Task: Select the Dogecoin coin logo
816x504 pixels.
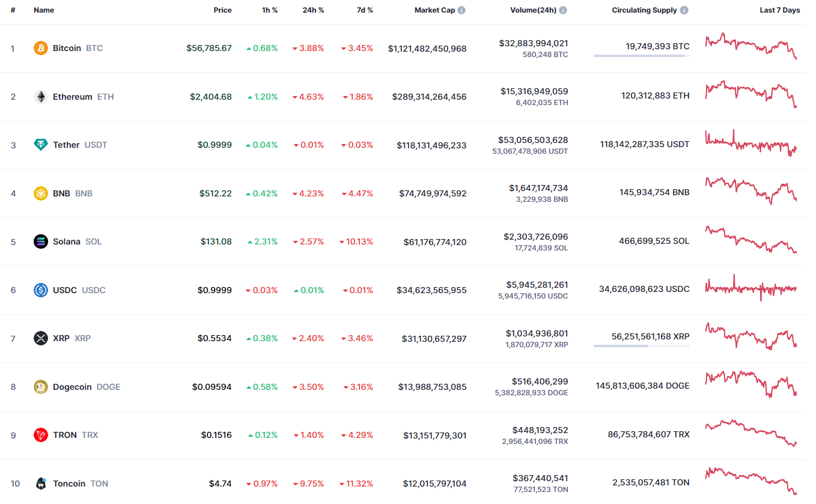Action: tap(40, 387)
